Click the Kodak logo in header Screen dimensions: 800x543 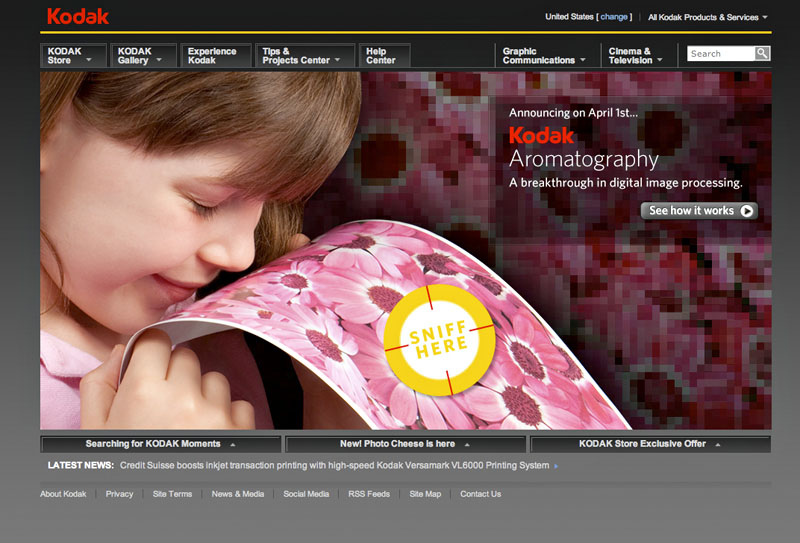(78, 16)
